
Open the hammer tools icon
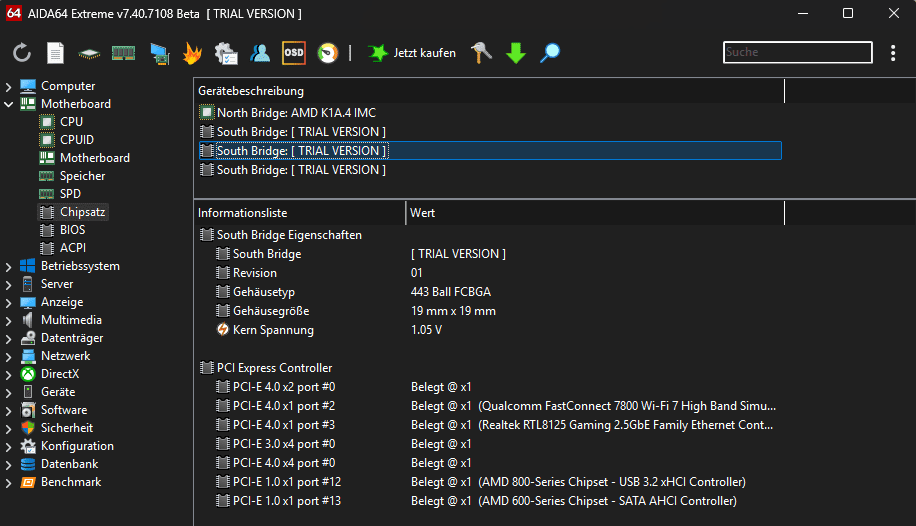pos(481,53)
